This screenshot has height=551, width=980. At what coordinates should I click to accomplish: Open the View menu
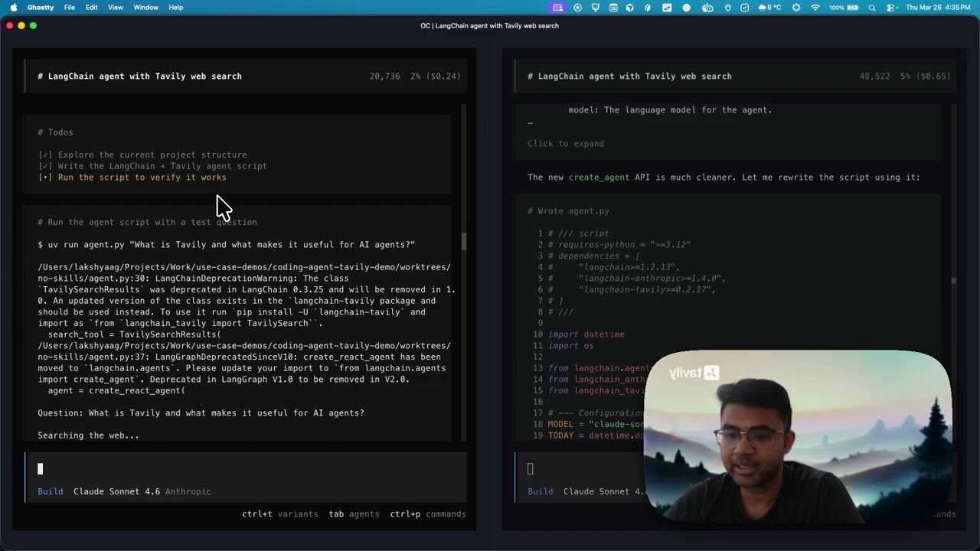pos(116,7)
